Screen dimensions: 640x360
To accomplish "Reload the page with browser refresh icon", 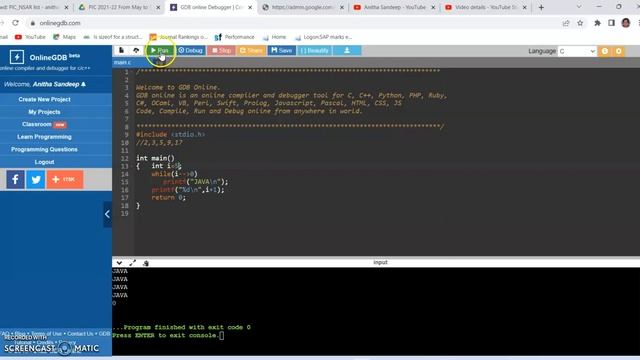I will (x=16, y=23).
